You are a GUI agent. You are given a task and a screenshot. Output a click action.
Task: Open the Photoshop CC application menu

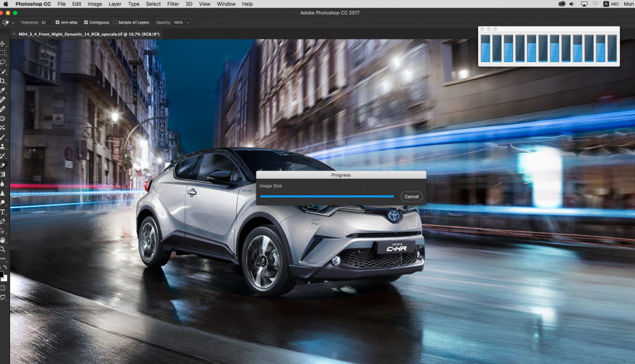click(33, 4)
